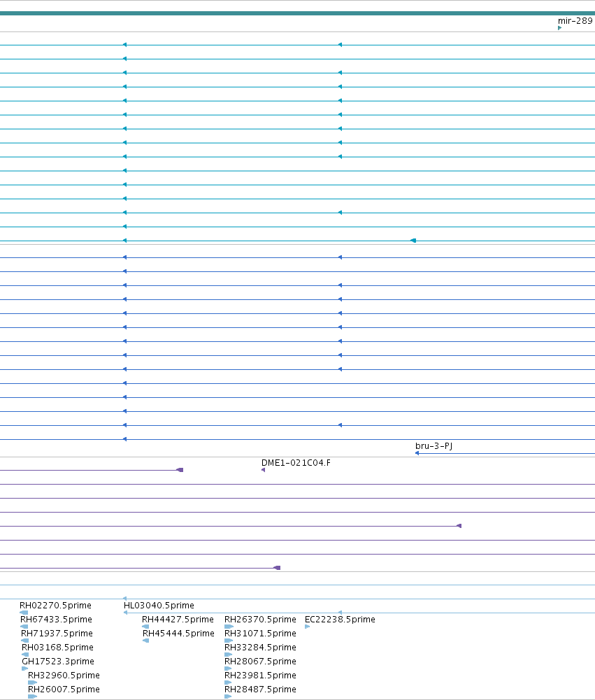Select the arrowhead at the bru-3-PJ transcript end
Screen dimensions: 595x700
[417, 453]
